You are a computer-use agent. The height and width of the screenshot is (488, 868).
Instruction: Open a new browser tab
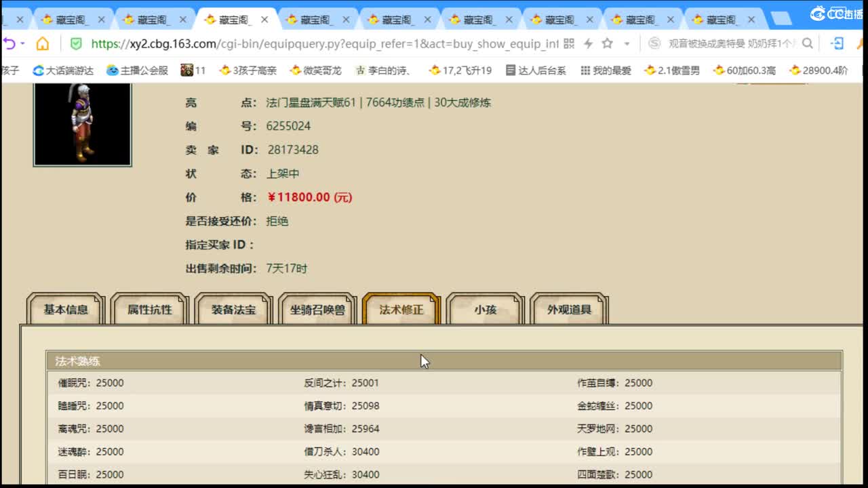(x=781, y=19)
